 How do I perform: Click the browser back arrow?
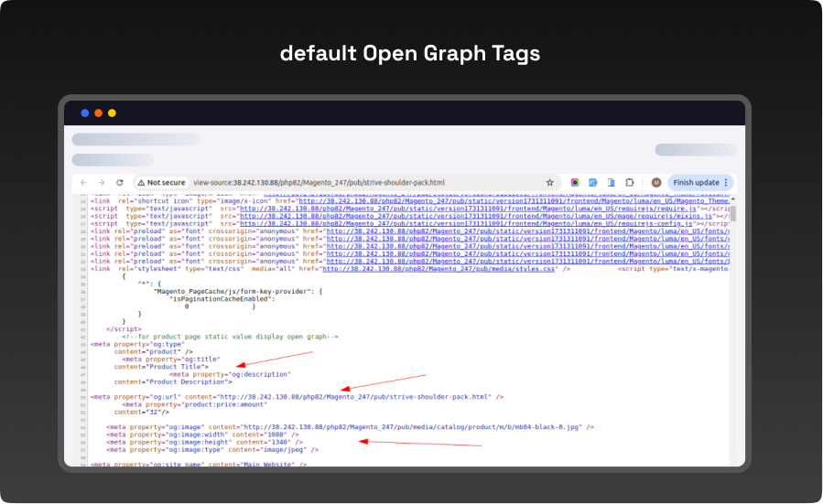84,183
